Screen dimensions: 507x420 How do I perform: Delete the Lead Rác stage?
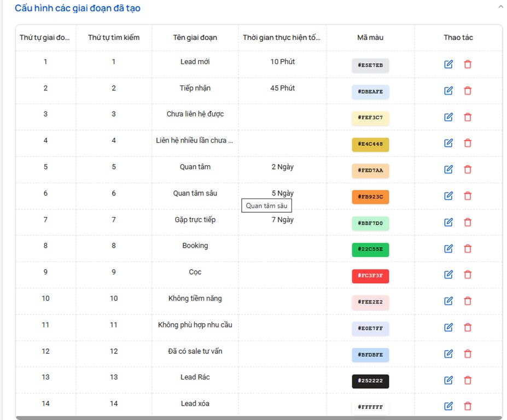click(468, 380)
